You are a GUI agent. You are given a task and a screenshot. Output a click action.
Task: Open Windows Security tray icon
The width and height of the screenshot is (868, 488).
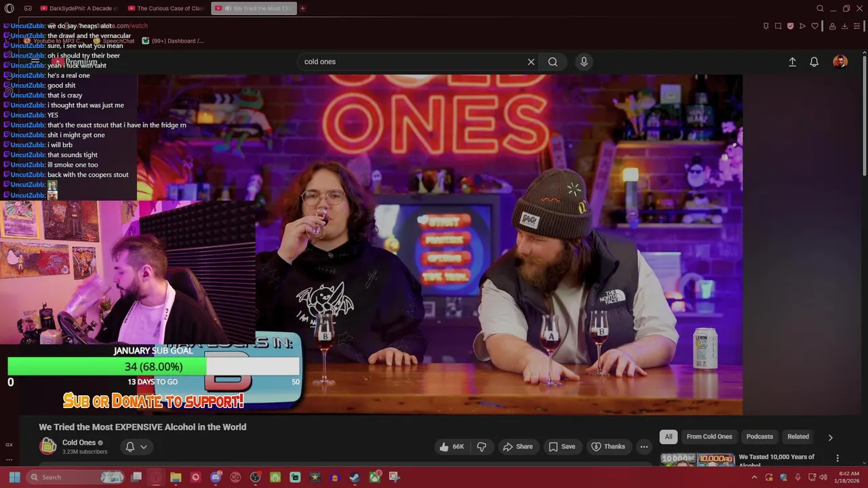[783, 477]
